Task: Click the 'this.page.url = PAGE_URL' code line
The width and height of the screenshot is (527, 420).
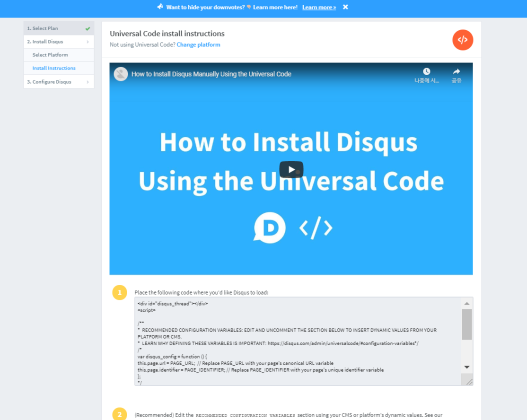Action: tap(235, 363)
